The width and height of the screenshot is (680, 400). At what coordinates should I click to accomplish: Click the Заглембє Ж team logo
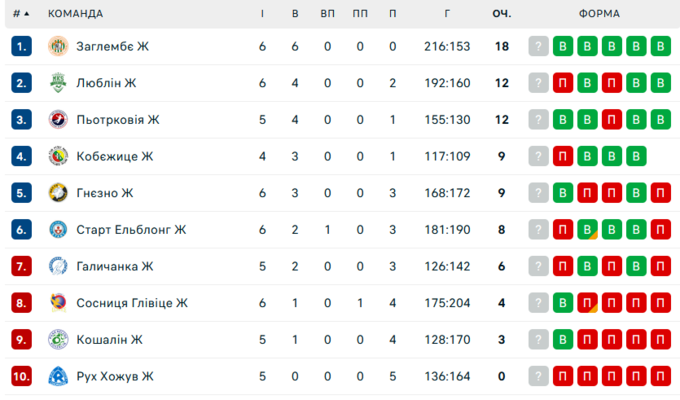click(x=57, y=46)
